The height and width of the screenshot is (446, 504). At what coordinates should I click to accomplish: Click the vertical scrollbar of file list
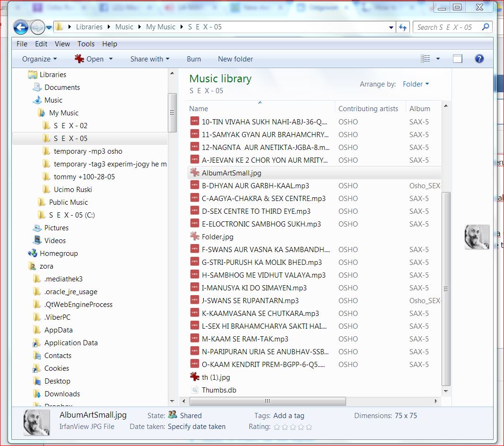pyautogui.click(x=446, y=288)
